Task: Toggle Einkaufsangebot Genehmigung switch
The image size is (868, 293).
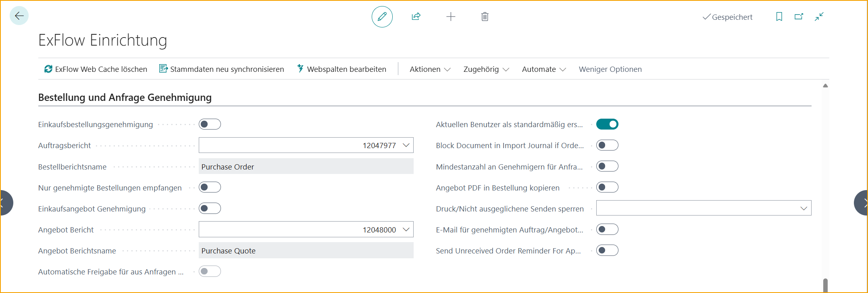Action: [x=210, y=208]
